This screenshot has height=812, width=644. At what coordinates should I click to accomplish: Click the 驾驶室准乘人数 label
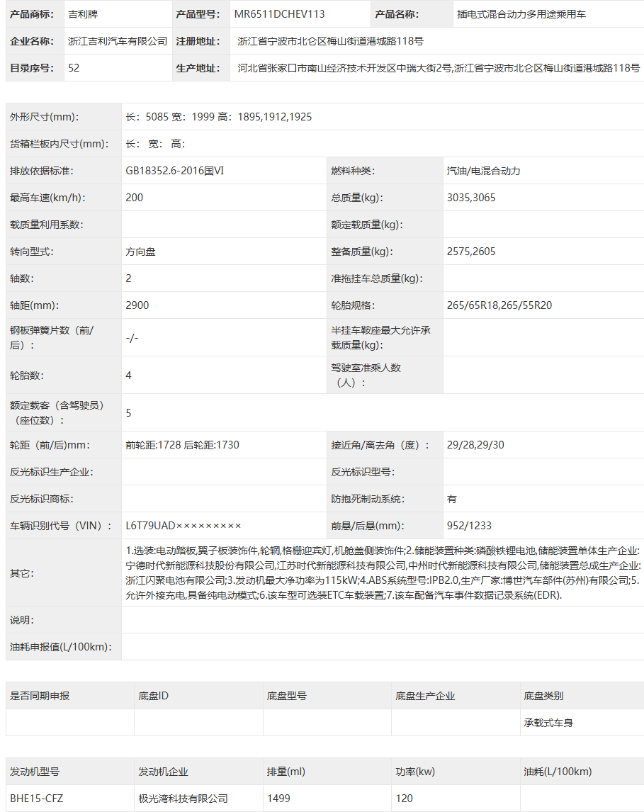click(x=366, y=376)
